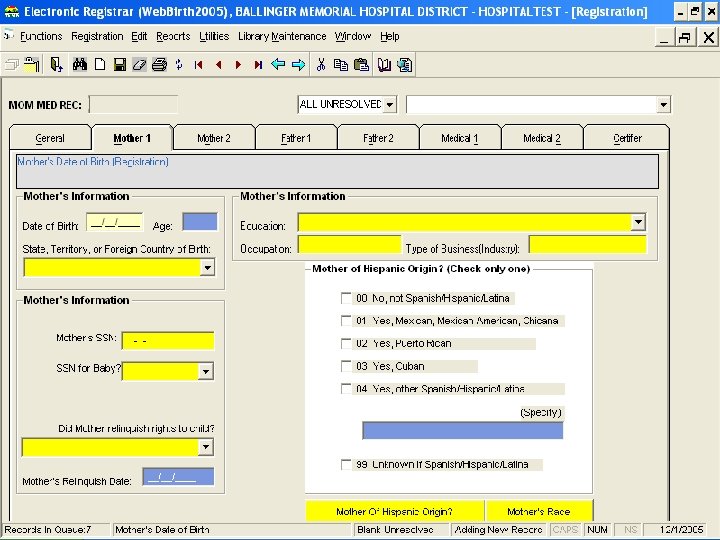Check 04 Yes, other Spanish/Hispanic/Latina
This screenshot has width=720, height=540.
(346, 388)
